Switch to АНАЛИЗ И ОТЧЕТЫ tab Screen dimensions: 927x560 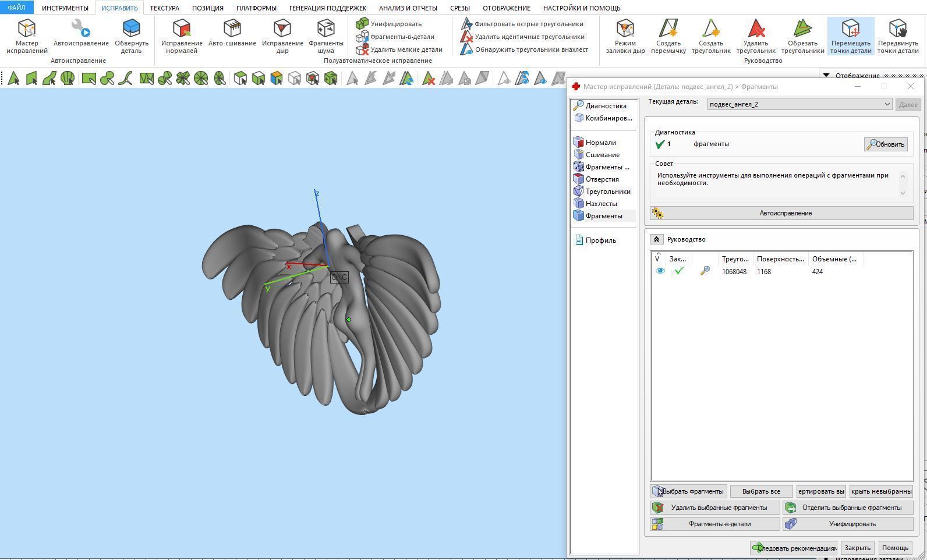408,8
